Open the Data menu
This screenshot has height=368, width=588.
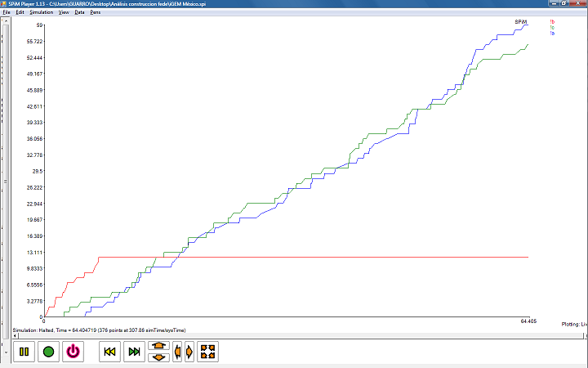pyautogui.click(x=79, y=12)
